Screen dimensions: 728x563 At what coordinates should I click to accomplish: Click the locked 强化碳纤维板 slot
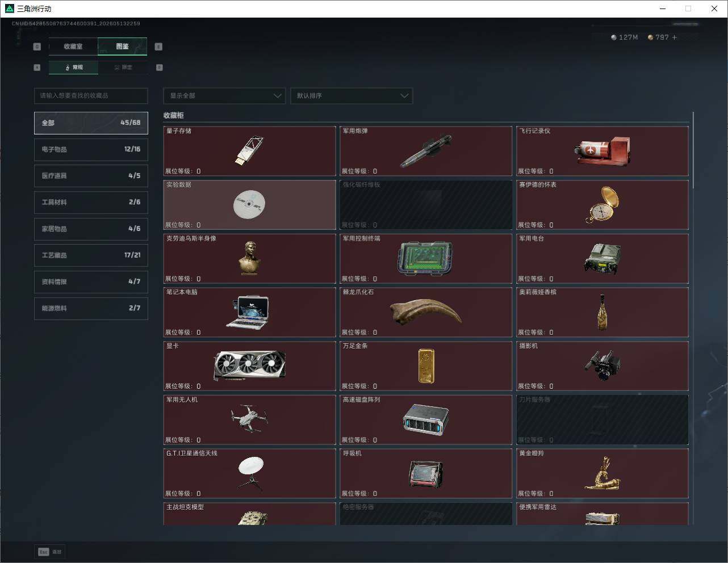426,205
